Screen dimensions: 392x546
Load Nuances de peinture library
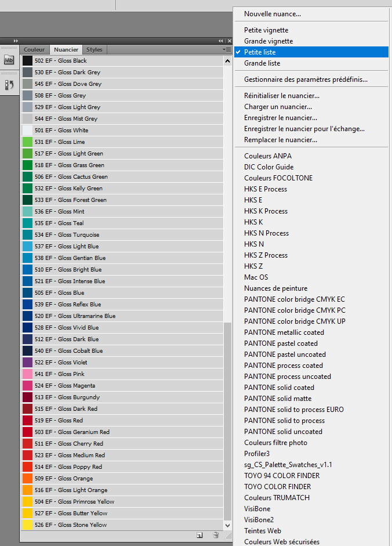click(275, 288)
